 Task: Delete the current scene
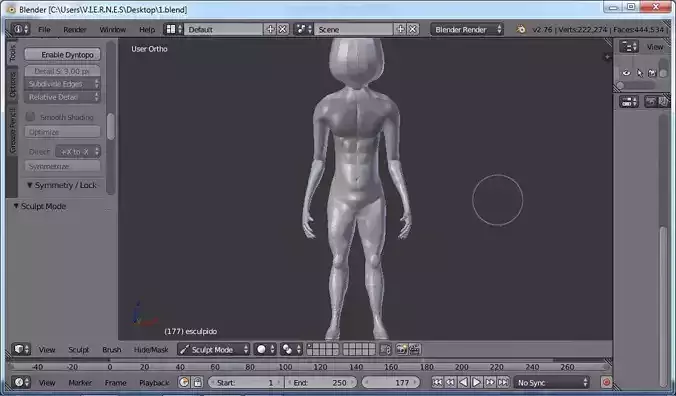pos(413,29)
